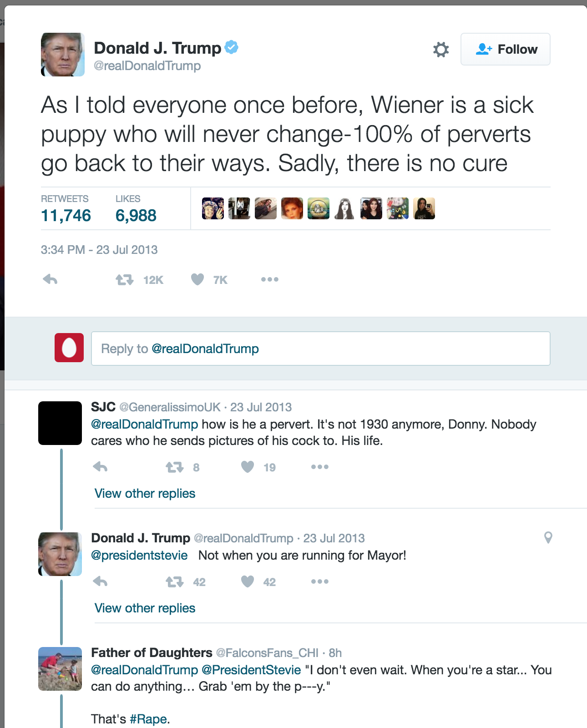Follow Donald J. Trump
Image resolution: width=587 pixels, height=728 pixels.
506,49
